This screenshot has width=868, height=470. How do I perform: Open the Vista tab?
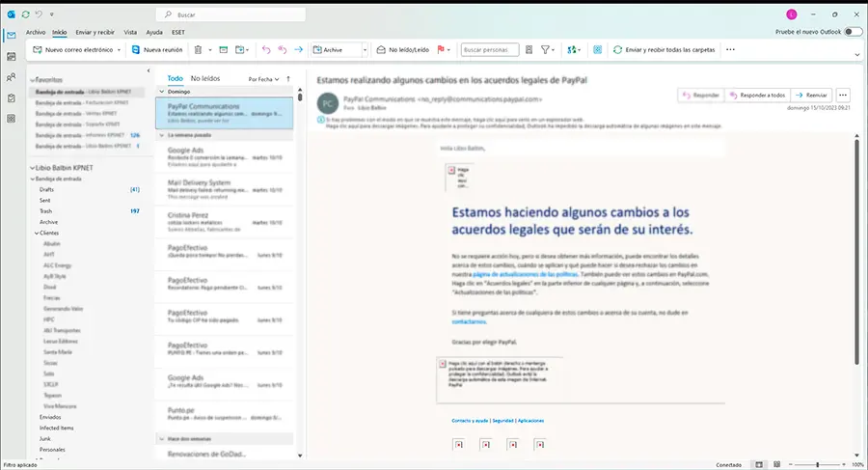pos(130,32)
